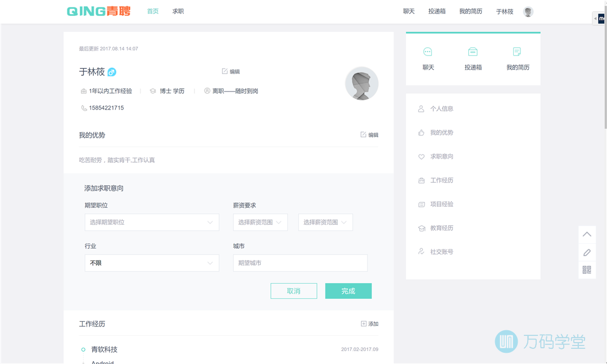Jump to 教育经历 in the sidebar

(x=442, y=228)
